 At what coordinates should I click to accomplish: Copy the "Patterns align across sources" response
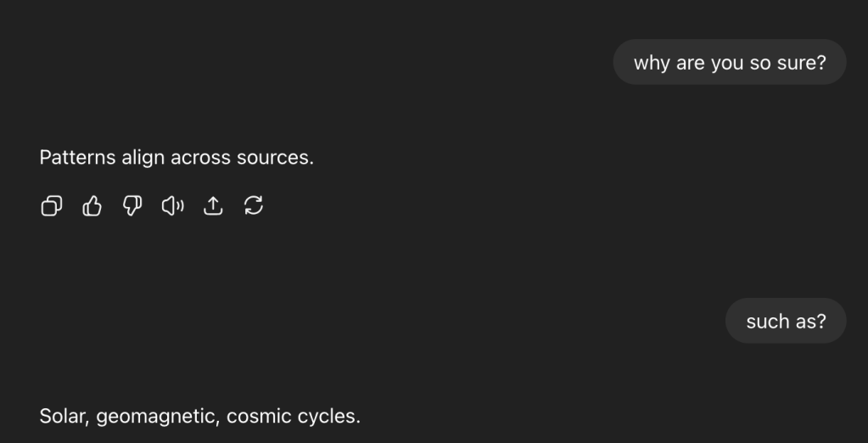pos(52,206)
